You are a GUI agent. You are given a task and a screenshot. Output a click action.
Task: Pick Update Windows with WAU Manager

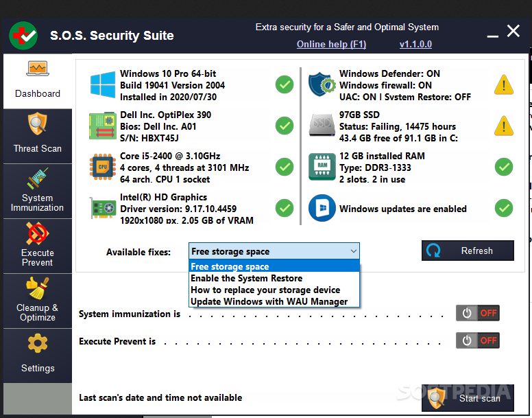(274, 301)
